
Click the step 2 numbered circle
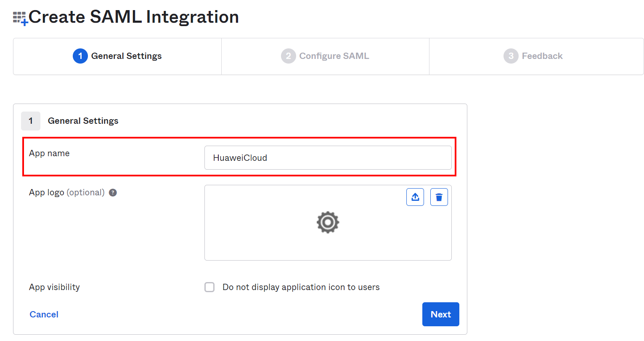tap(288, 56)
